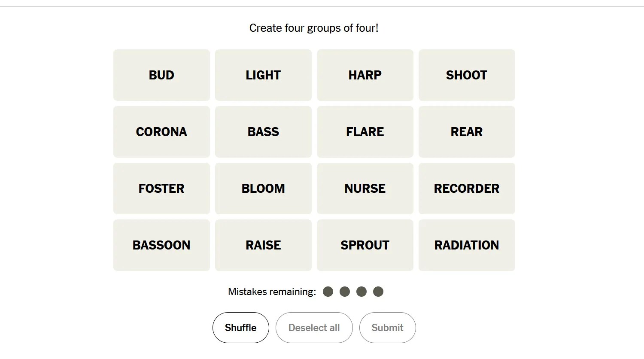This screenshot has width=644, height=359.
Task: Choose the CORONA word tile
Action: point(161,132)
